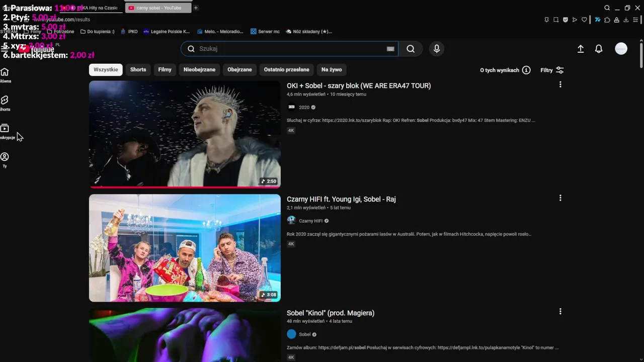Play the Czarny HIFI Raj video thumbnail
Viewport: 644px width, 362px height.
(185, 248)
